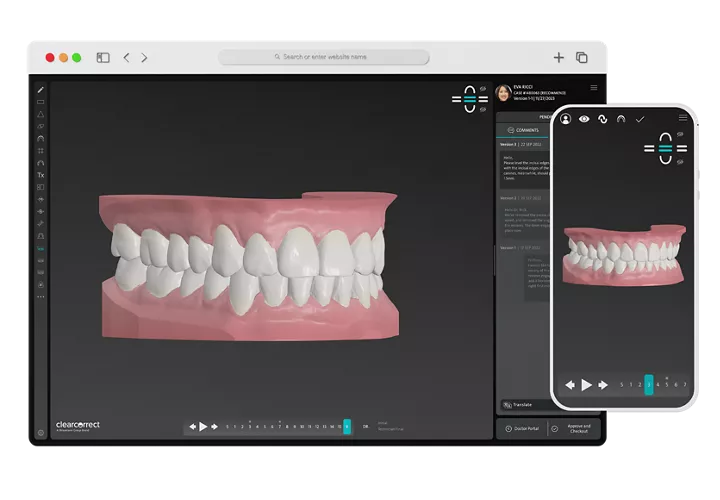Open the new browser tab plus button
Viewport: 720px width, 500px height.
[x=558, y=58]
